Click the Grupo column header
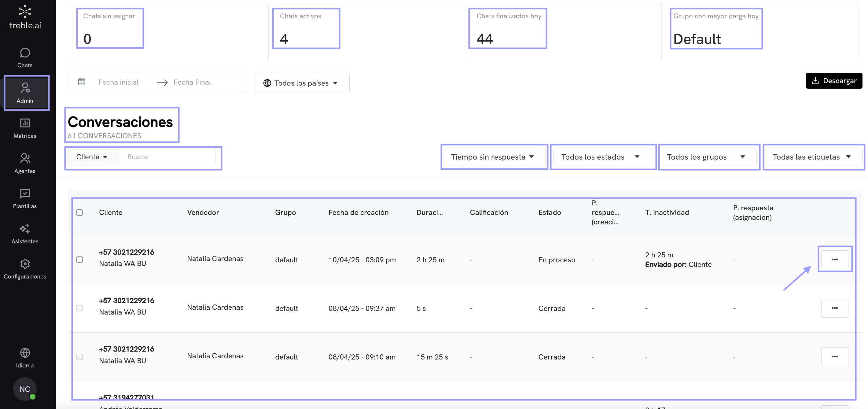The width and height of the screenshot is (868, 409). (x=285, y=212)
